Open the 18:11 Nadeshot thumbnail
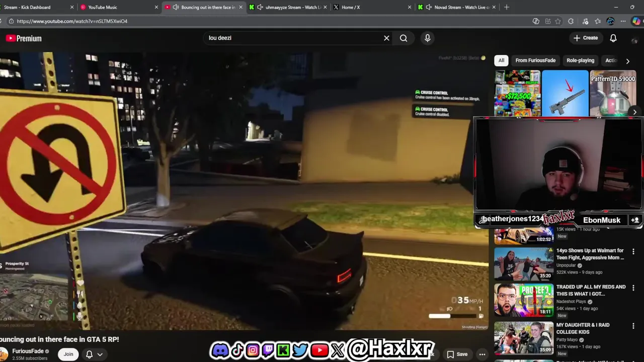The height and width of the screenshot is (362, 644). click(x=523, y=300)
